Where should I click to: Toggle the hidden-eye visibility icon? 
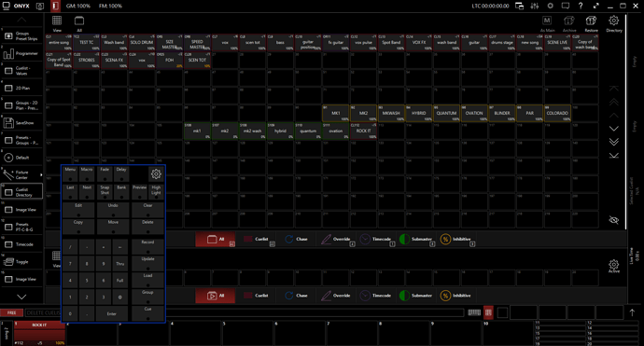(x=613, y=220)
